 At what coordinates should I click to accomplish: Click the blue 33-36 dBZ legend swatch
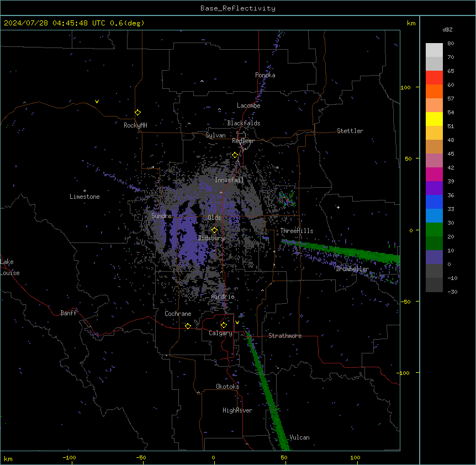(x=434, y=202)
